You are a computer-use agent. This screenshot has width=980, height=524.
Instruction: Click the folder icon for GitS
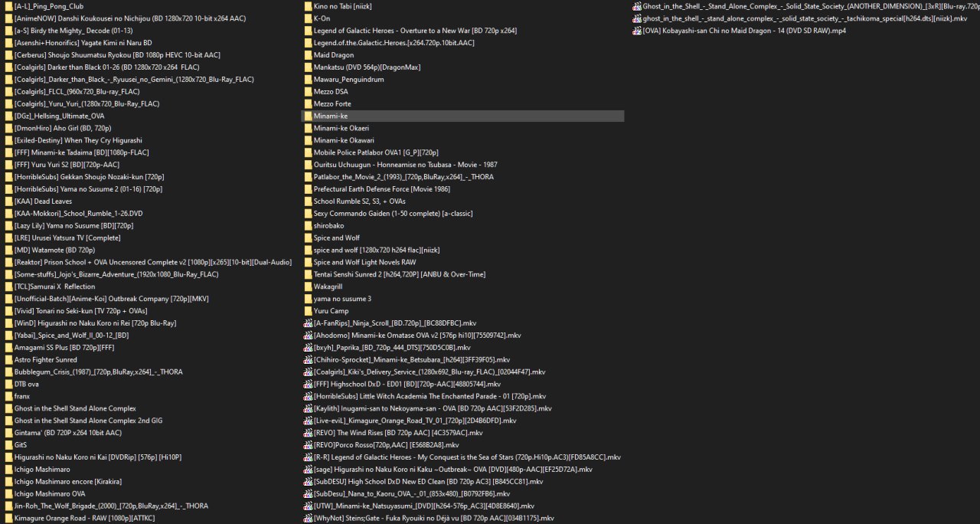point(8,445)
